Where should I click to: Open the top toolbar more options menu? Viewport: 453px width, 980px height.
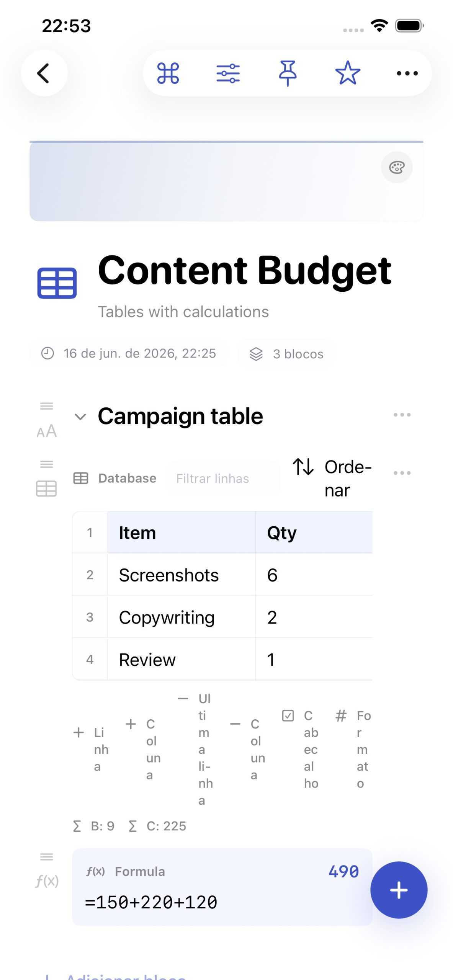[407, 73]
